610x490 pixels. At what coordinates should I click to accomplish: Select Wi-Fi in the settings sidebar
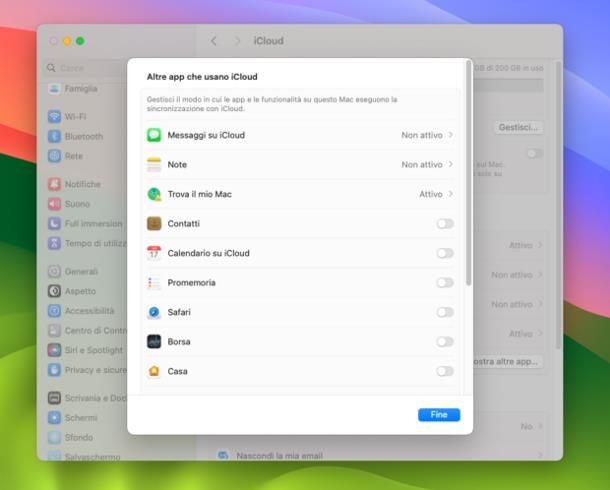pyautogui.click(x=75, y=116)
